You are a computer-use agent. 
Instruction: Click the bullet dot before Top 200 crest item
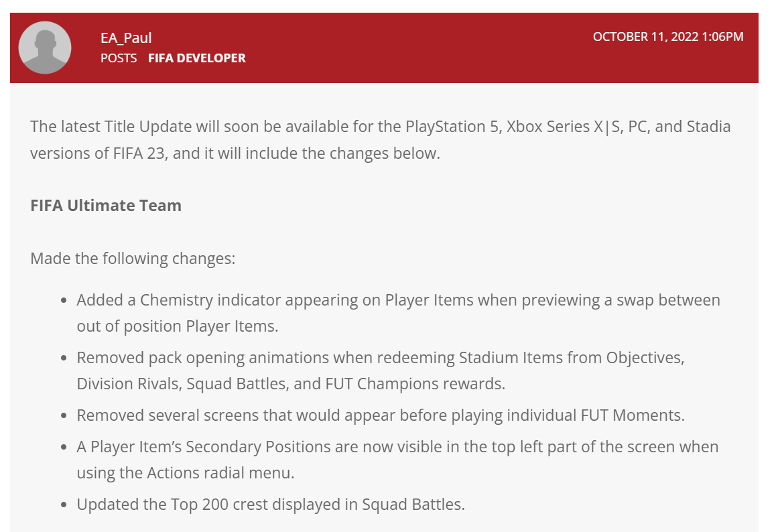64,505
